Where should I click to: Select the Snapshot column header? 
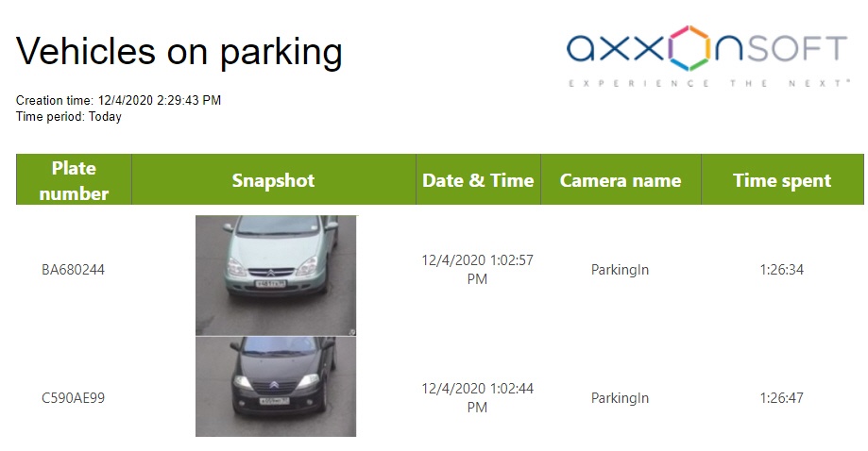tap(273, 180)
